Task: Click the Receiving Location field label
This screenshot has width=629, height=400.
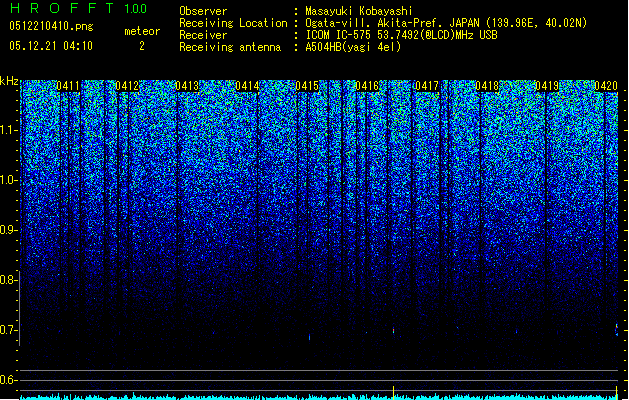Action: [x=233, y=23]
